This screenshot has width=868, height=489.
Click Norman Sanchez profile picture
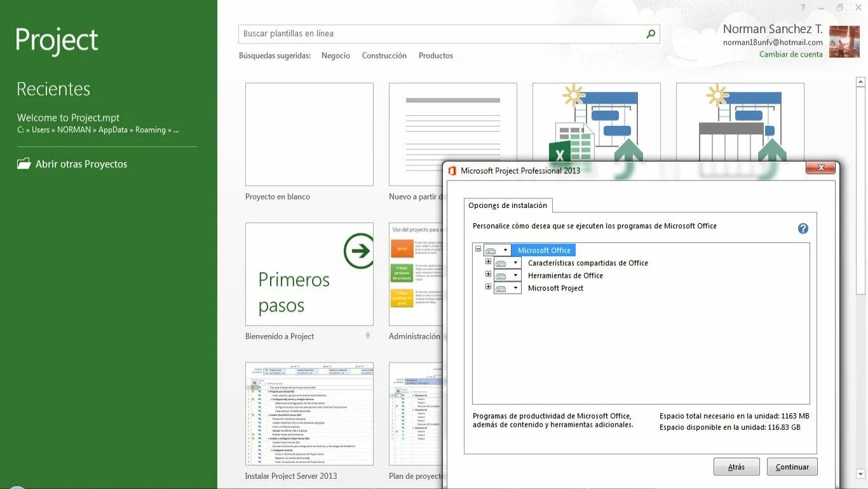(x=844, y=41)
